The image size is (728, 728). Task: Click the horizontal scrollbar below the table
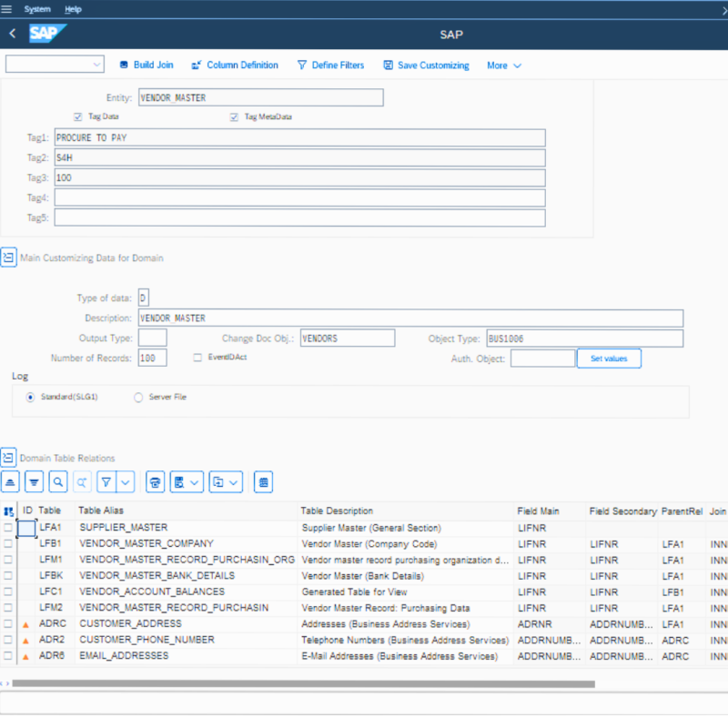tap(300, 683)
